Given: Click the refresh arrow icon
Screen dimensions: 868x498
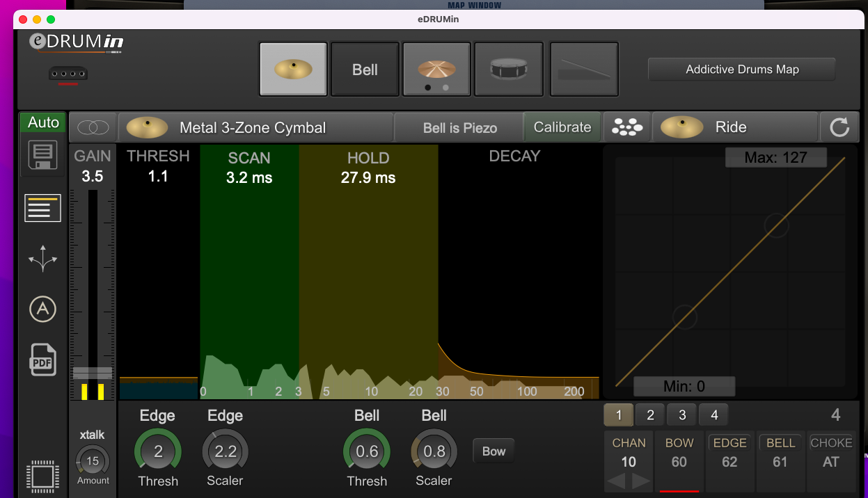Looking at the screenshot, I should pos(839,127).
